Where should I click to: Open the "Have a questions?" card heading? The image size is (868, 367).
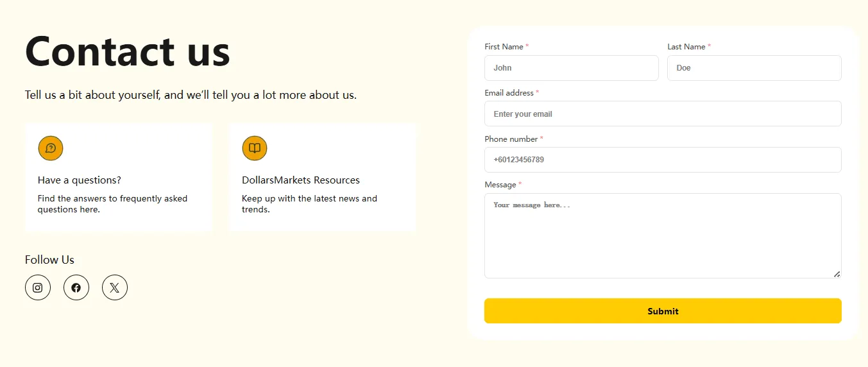pos(80,180)
